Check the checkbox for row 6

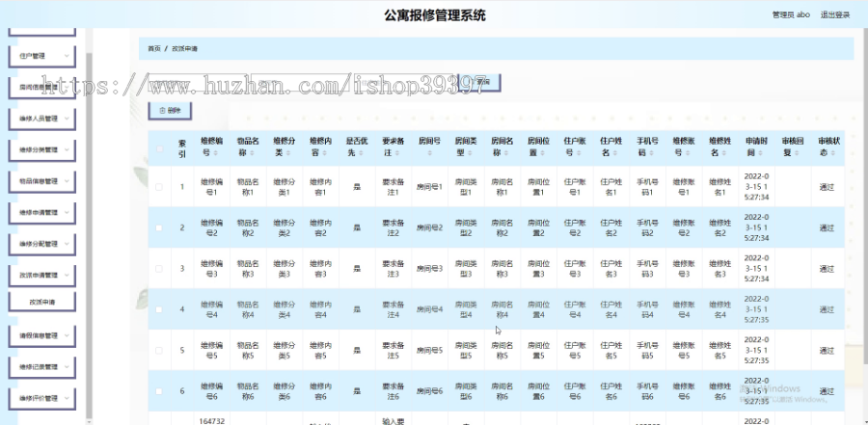[x=159, y=391]
